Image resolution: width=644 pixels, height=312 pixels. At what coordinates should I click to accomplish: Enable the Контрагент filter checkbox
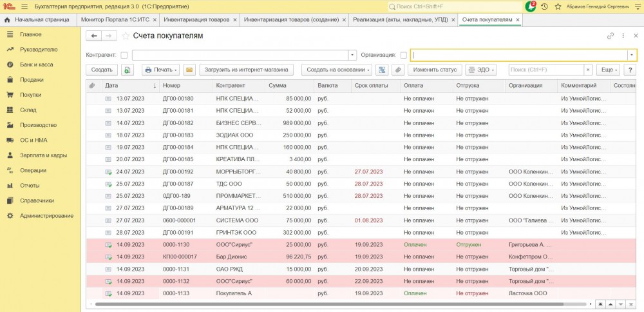[x=124, y=55]
